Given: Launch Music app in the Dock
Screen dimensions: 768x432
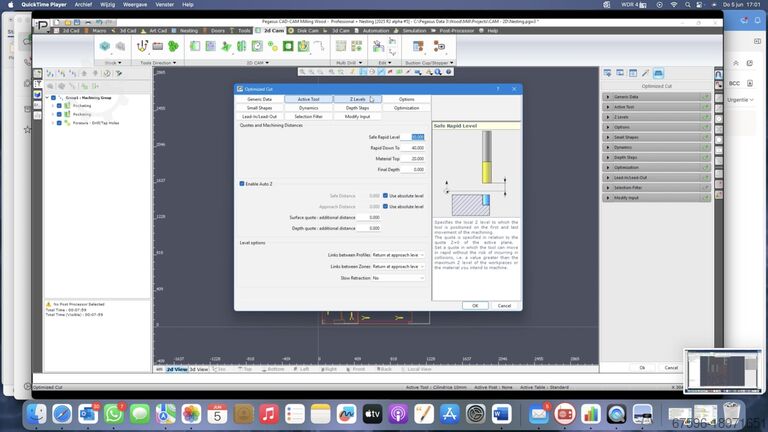Looking at the screenshot, I should 268,413.
